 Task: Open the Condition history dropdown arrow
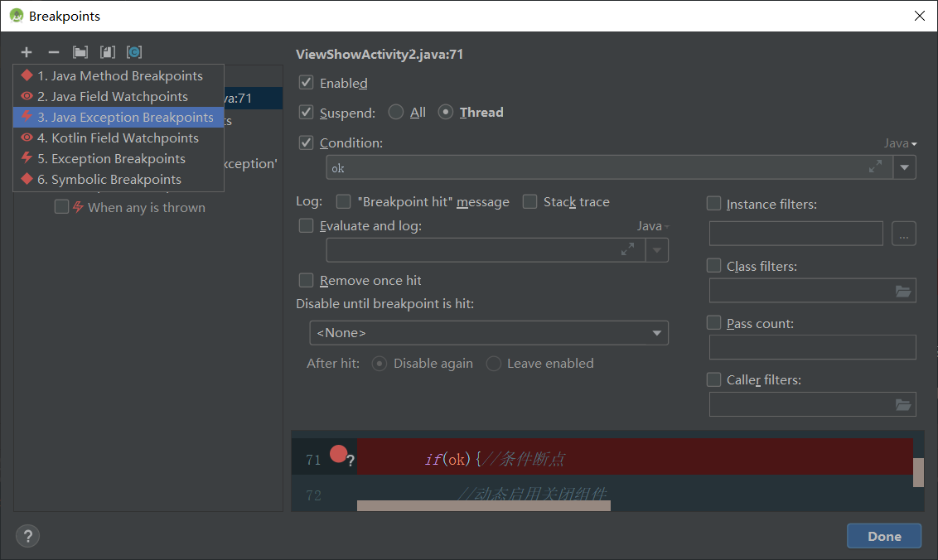coord(905,167)
